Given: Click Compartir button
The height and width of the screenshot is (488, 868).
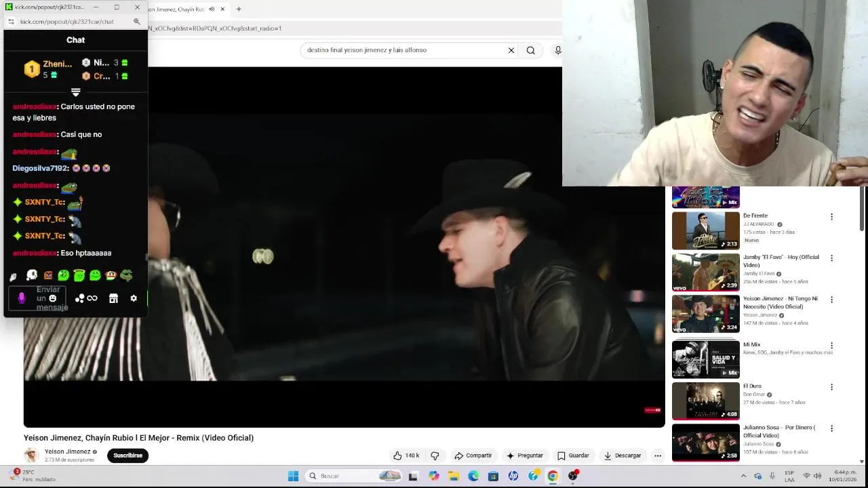Looking at the screenshot, I should (473, 455).
